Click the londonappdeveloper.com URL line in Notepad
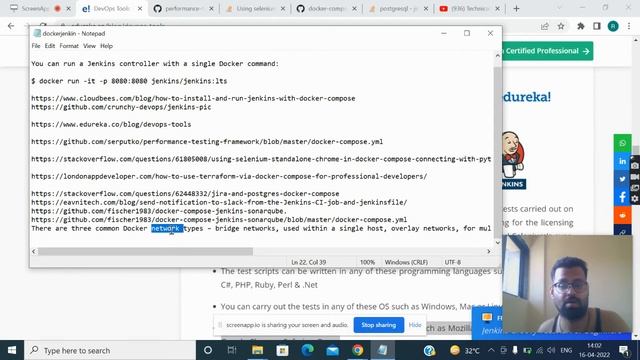Screen dimensions: 640x360 pyautogui.click(x=229, y=176)
